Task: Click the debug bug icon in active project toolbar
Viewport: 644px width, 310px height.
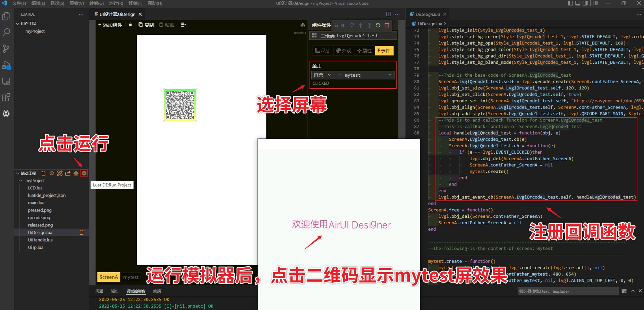Action: pyautogui.click(x=76, y=173)
